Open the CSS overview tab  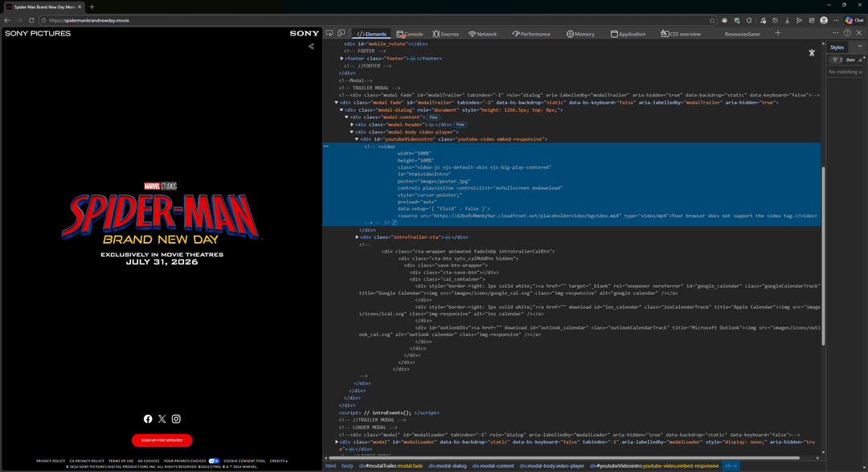pos(681,34)
